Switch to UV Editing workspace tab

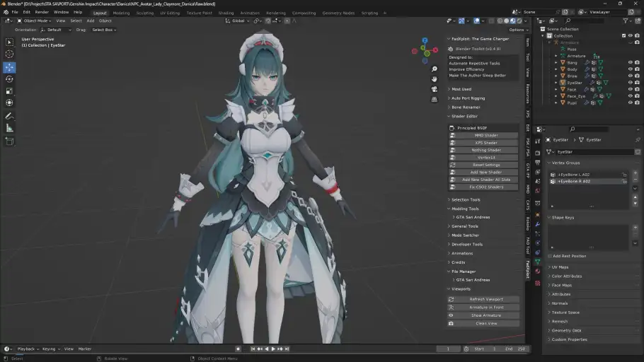point(170,13)
